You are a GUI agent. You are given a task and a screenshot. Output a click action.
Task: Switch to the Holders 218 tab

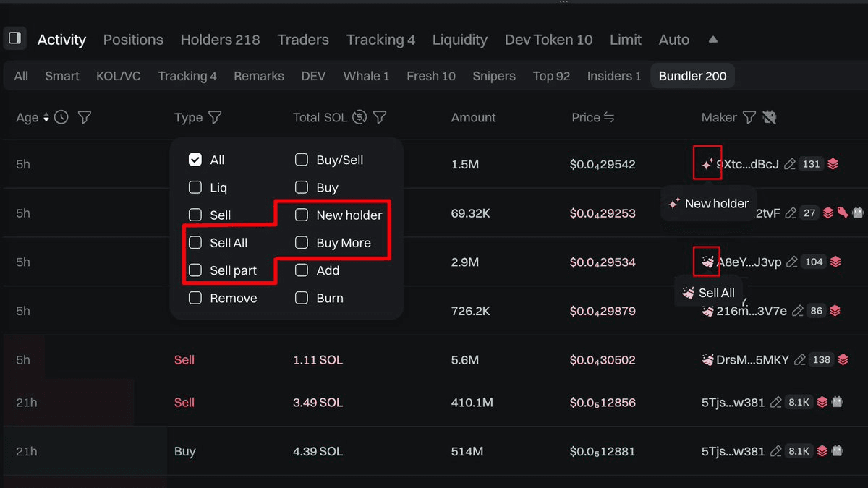click(x=220, y=40)
